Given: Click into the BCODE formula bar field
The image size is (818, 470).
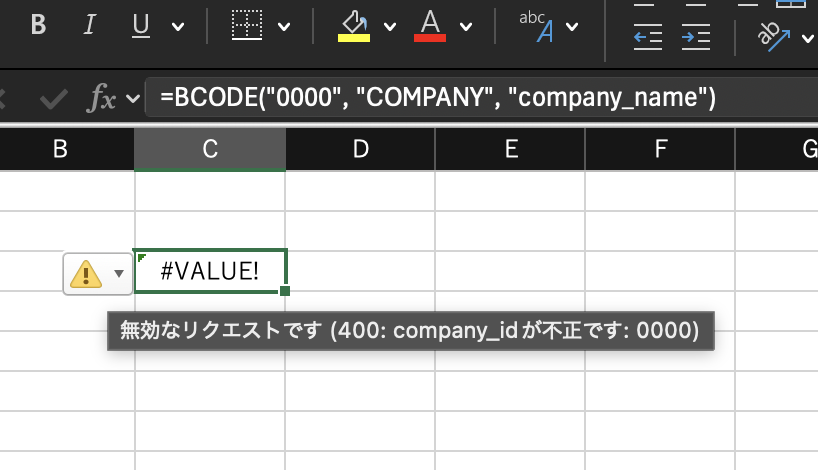Looking at the screenshot, I should (x=440, y=98).
